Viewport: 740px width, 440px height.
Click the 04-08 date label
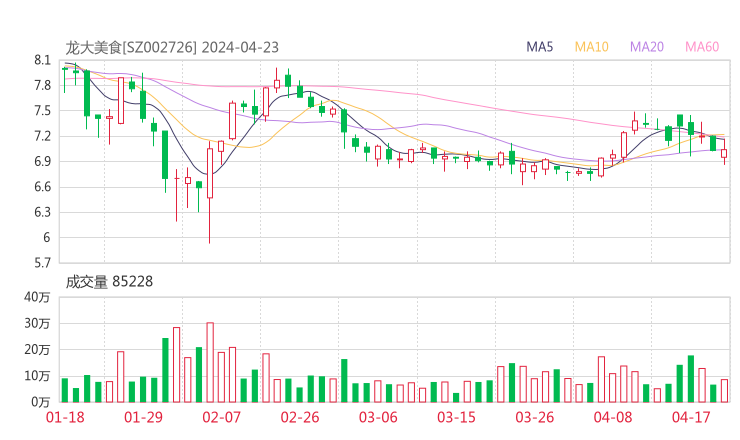coord(613,417)
